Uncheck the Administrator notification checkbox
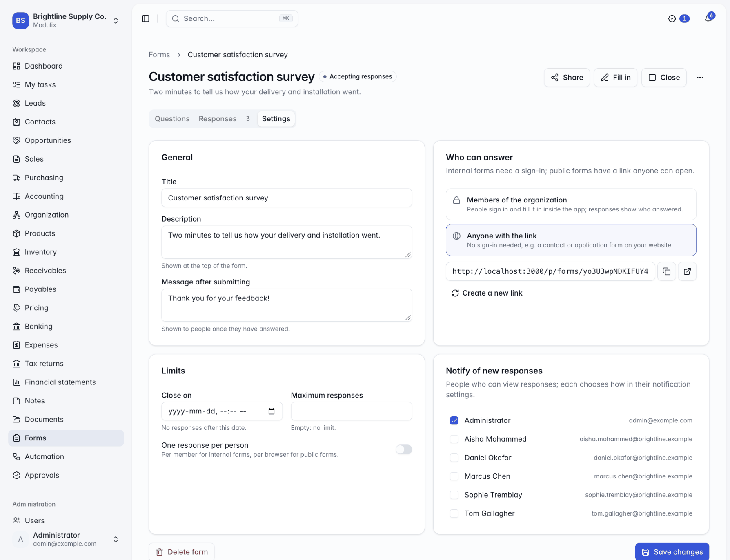Viewport: 730px width, 560px height. [x=454, y=420]
